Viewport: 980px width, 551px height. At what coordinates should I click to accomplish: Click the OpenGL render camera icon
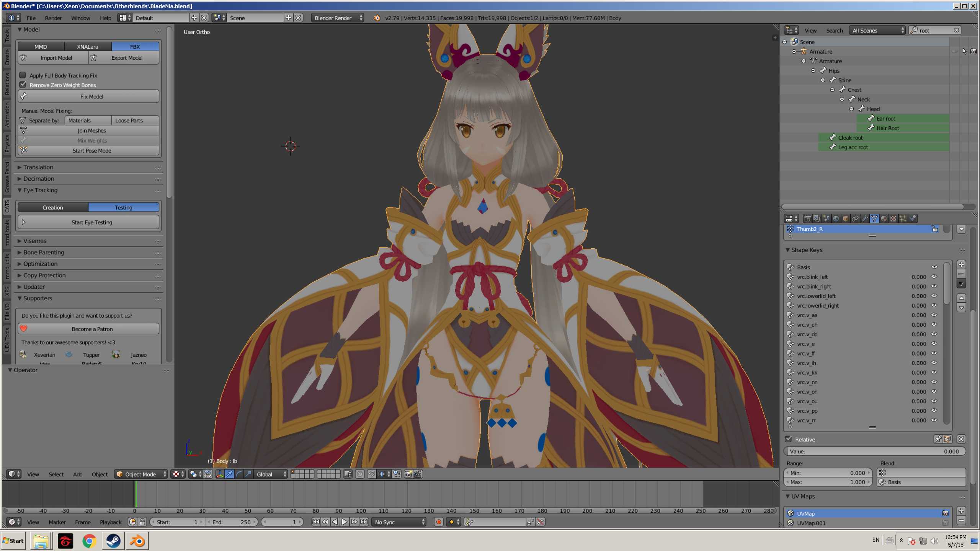click(408, 474)
